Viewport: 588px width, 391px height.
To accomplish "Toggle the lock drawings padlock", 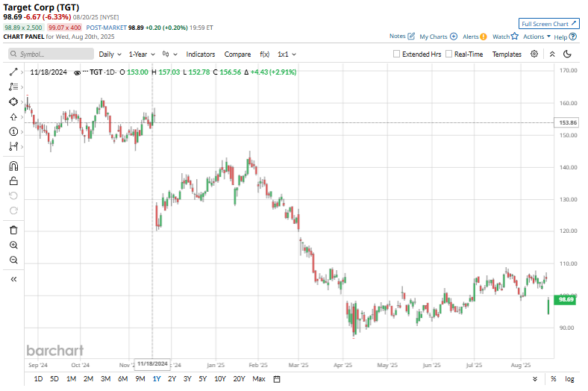I will click(x=13, y=181).
